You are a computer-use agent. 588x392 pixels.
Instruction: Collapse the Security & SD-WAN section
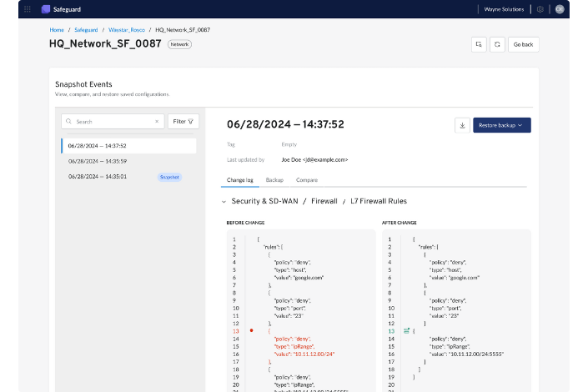click(224, 202)
